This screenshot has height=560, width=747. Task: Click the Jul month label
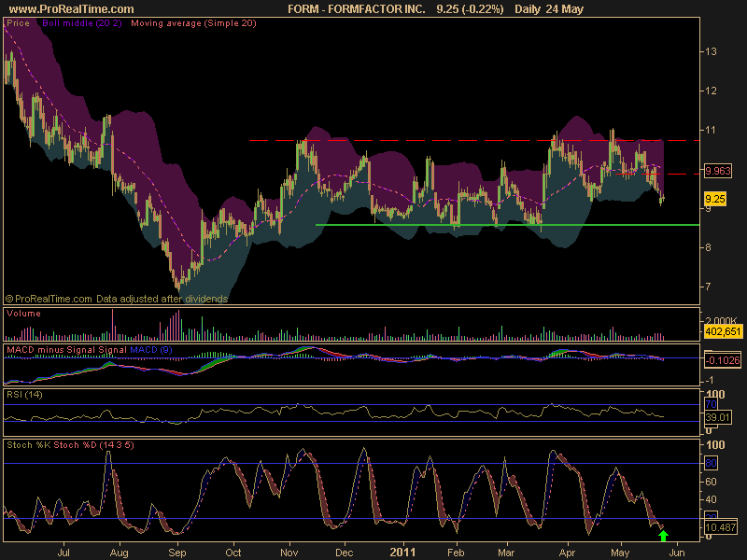pos(63,553)
